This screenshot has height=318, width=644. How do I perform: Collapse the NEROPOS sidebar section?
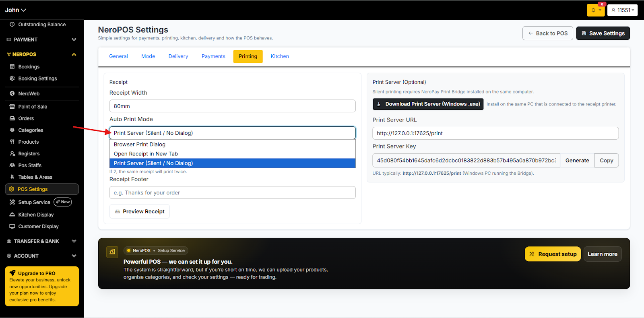point(74,54)
